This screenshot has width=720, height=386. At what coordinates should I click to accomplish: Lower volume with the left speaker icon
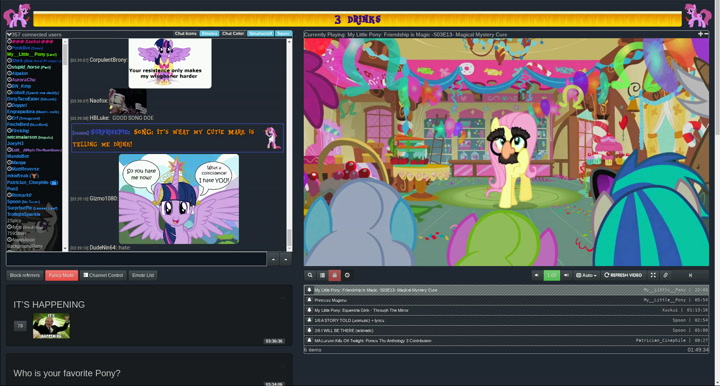(x=537, y=275)
